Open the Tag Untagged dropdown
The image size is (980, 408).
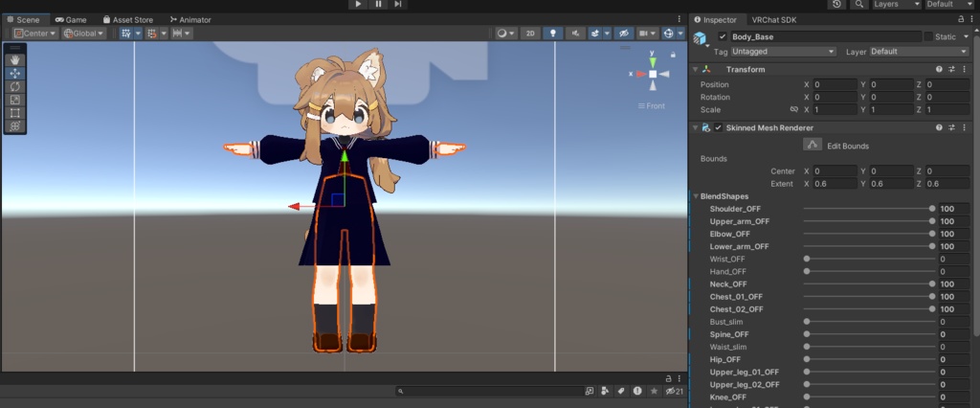tap(783, 52)
